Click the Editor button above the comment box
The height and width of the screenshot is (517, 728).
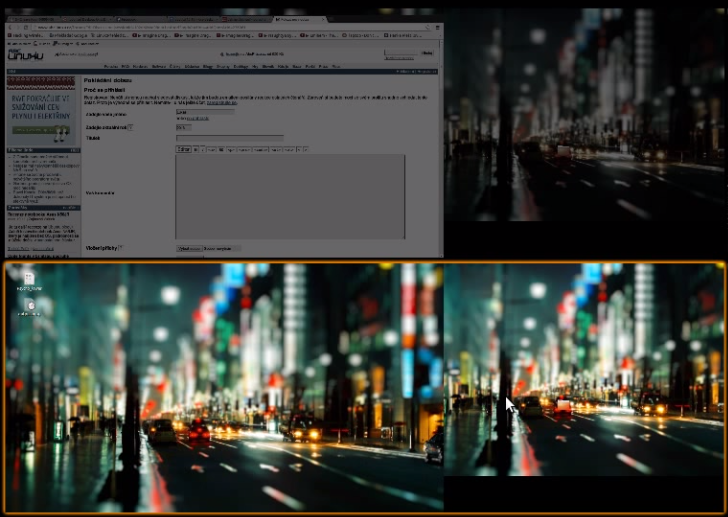click(x=183, y=149)
